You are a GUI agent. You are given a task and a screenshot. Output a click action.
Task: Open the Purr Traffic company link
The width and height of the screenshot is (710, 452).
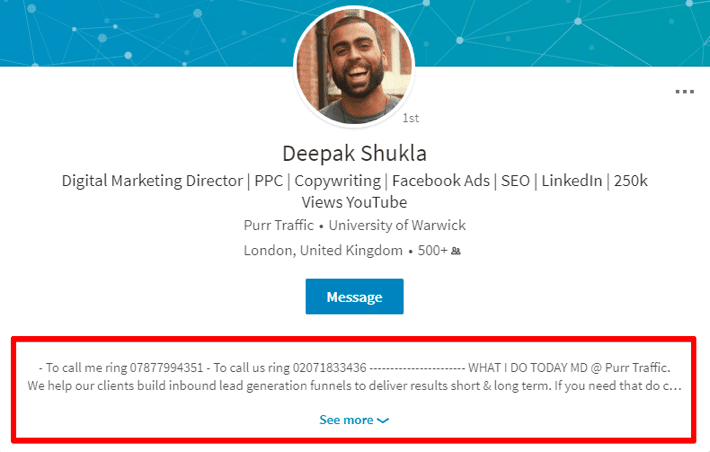[x=281, y=225]
